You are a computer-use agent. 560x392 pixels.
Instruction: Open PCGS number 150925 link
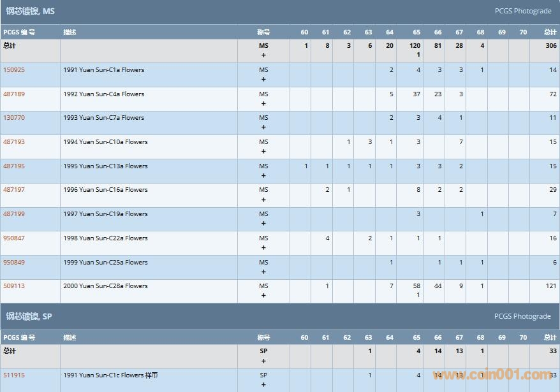click(14, 70)
